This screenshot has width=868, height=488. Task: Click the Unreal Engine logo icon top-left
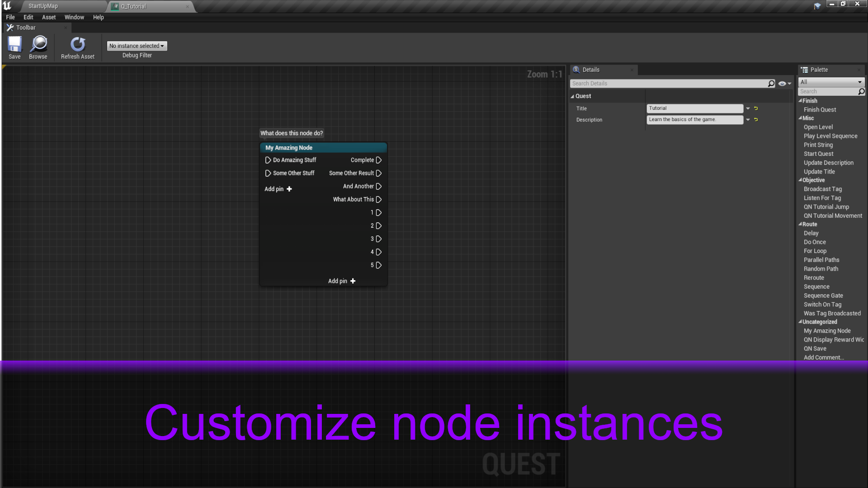[7, 5]
